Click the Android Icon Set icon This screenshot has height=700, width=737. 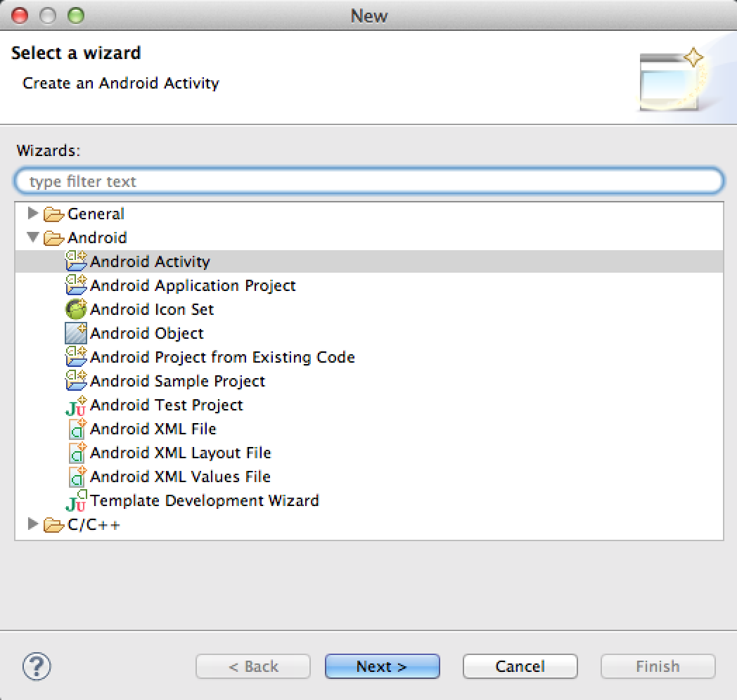click(x=76, y=309)
